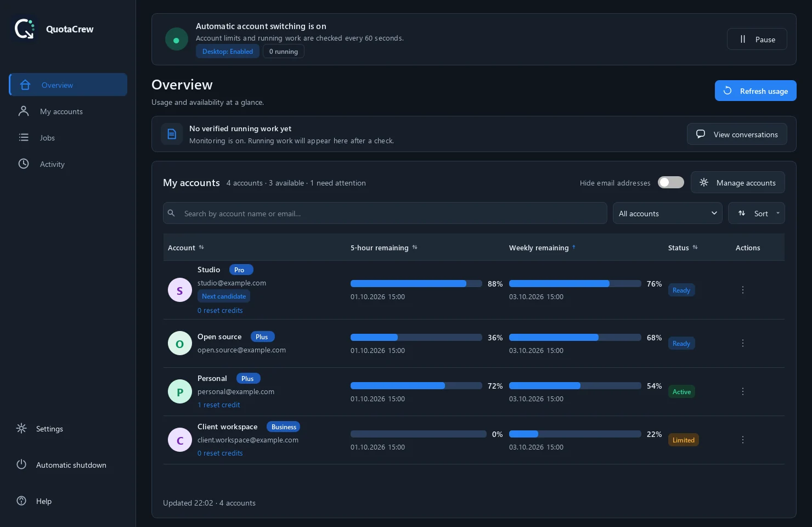This screenshot has width=812, height=527.
Task: Click '1 reset credit' under Personal
Action: [219, 405]
